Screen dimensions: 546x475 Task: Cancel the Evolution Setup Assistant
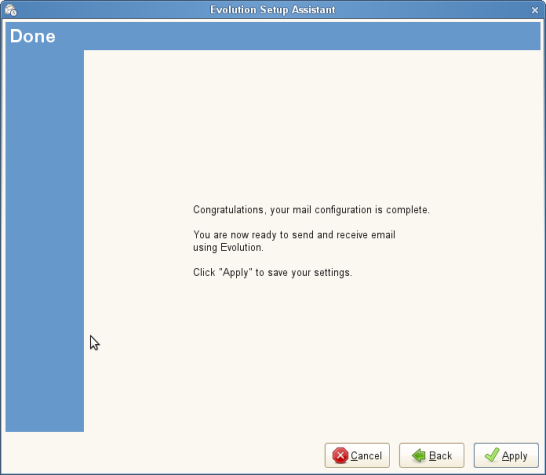click(357, 455)
